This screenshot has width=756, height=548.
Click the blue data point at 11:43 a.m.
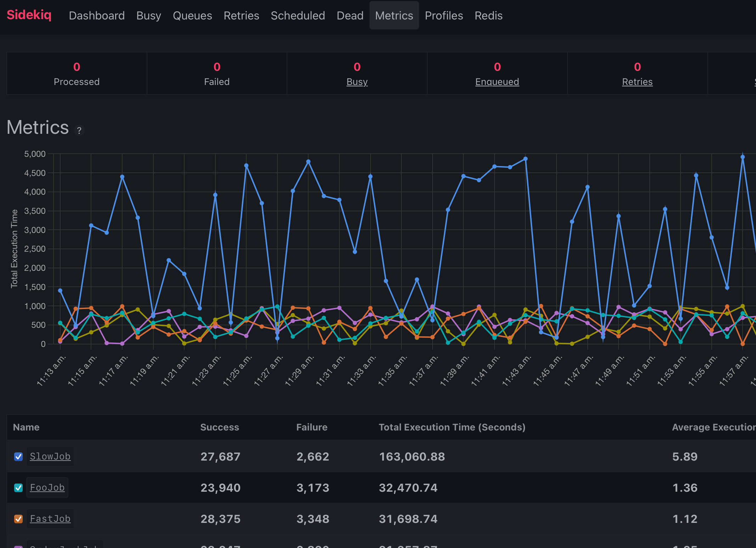(x=525, y=159)
